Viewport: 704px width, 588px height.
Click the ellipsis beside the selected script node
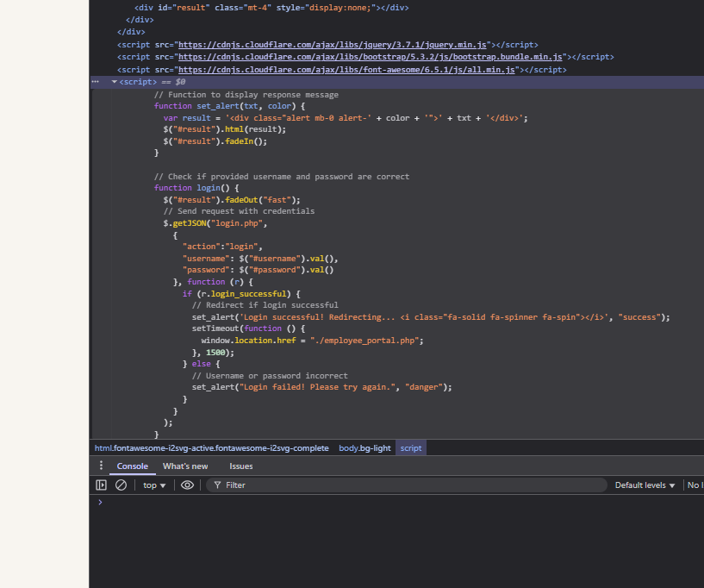coord(96,81)
